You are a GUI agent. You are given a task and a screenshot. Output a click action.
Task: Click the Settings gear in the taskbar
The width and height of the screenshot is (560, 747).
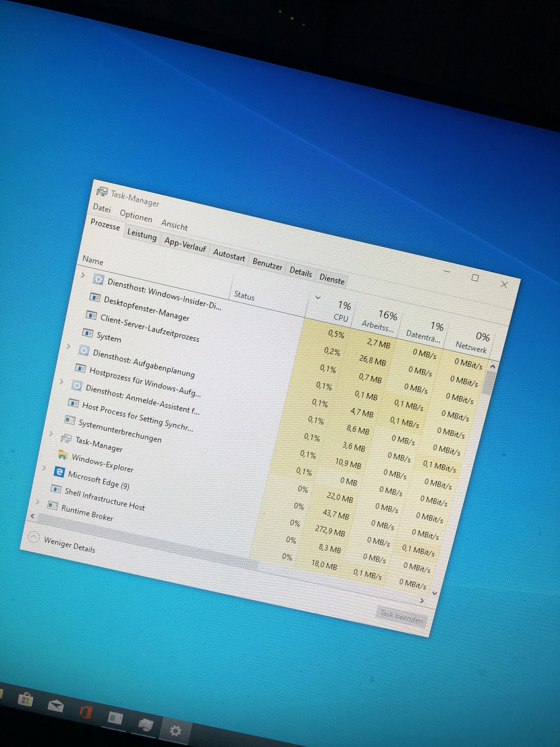coord(175,731)
